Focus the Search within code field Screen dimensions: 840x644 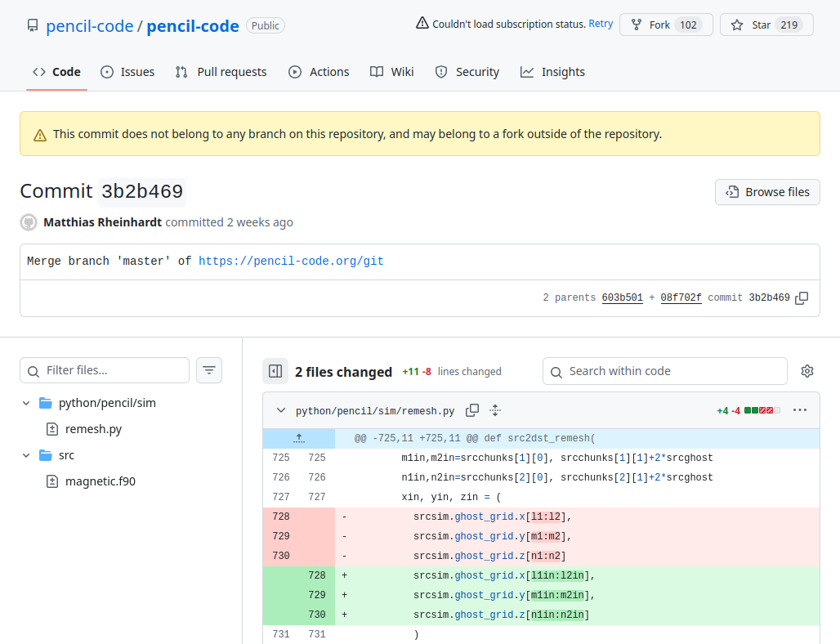tap(665, 371)
